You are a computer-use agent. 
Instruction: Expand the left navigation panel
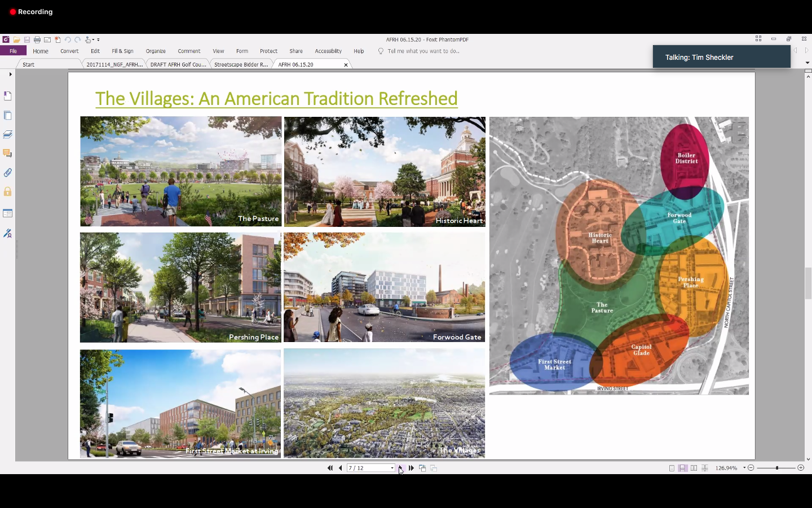coord(10,74)
